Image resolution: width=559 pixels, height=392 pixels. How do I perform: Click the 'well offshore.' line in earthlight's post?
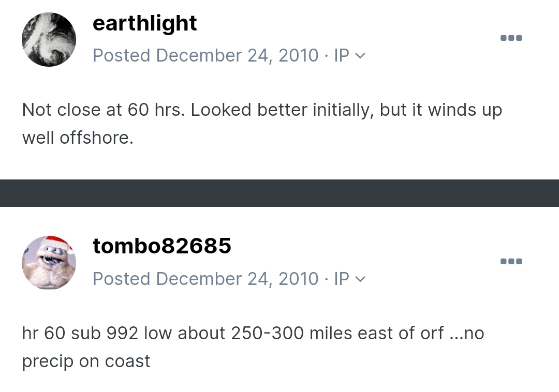[x=78, y=138]
